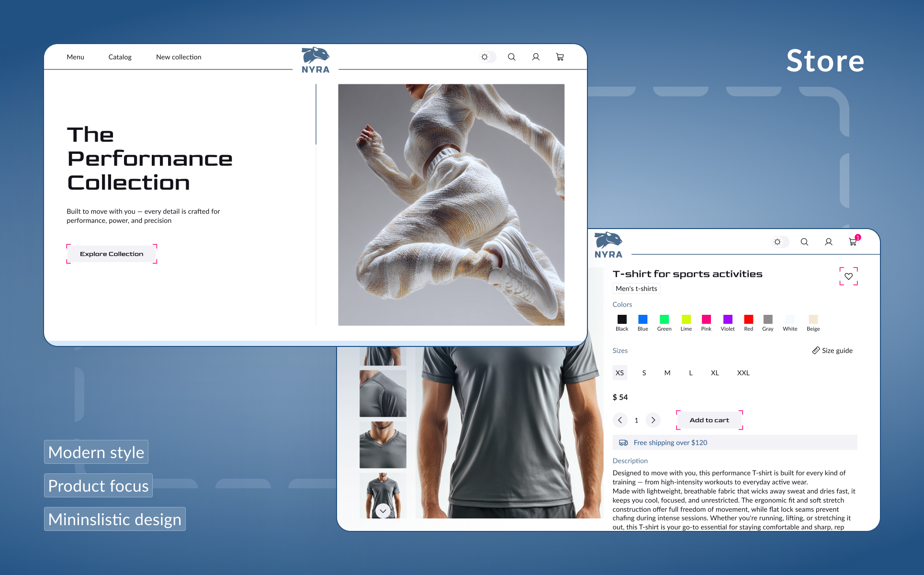This screenshot has height=575, width=924.
Task: Click search icon on product page
Action: (x=804, y=242)
